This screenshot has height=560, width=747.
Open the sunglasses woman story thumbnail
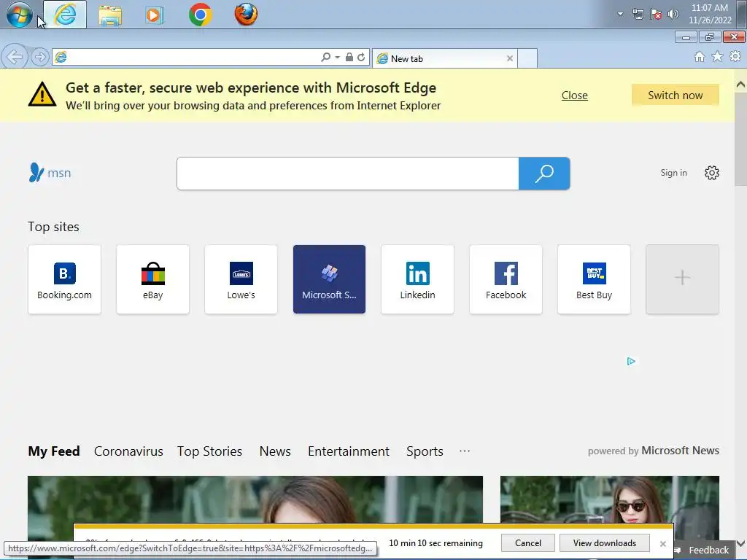pyautogui.click(x=610, y=500)
